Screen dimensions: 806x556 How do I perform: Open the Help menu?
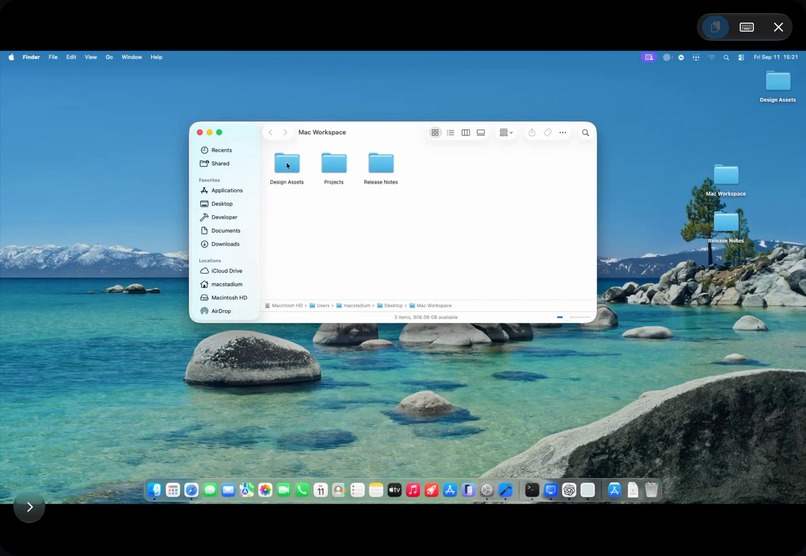[156, 57]
